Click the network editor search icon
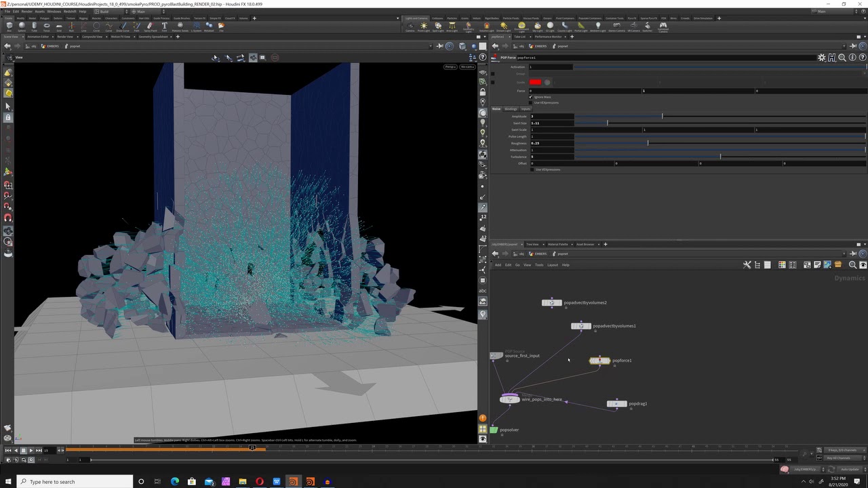The width and height of the screenshot is (868, 488). pos(852,265)
